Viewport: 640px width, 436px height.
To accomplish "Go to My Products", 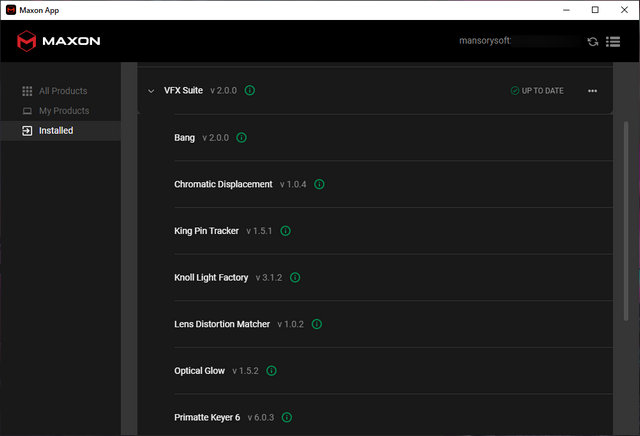I will point(63,111).
